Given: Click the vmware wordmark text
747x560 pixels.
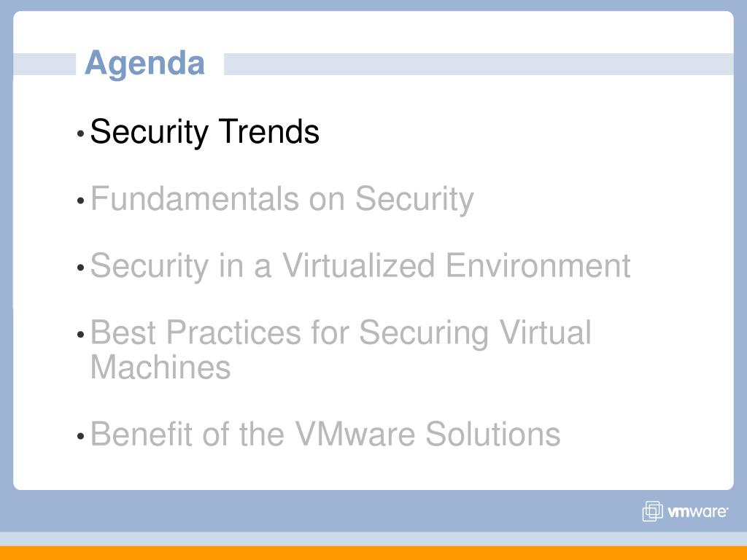Looking at the screenshot, I should (x=698, y=512).
